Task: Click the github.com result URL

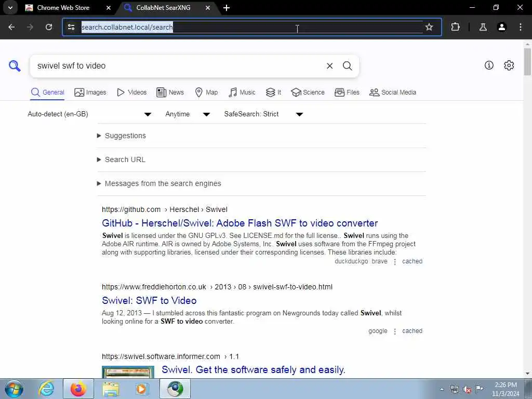Action: click(165, 209)
